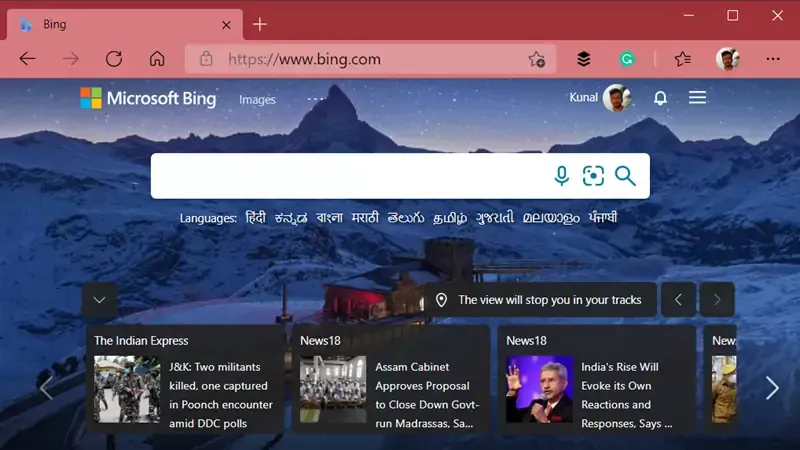Go back using the browser back arrow
Viewport: 800px width, 450px height.
tap(28, 59)
